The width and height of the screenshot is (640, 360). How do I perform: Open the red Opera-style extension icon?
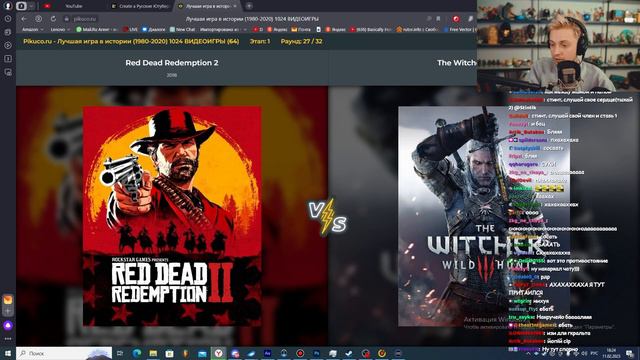click(x=456, y=19)
